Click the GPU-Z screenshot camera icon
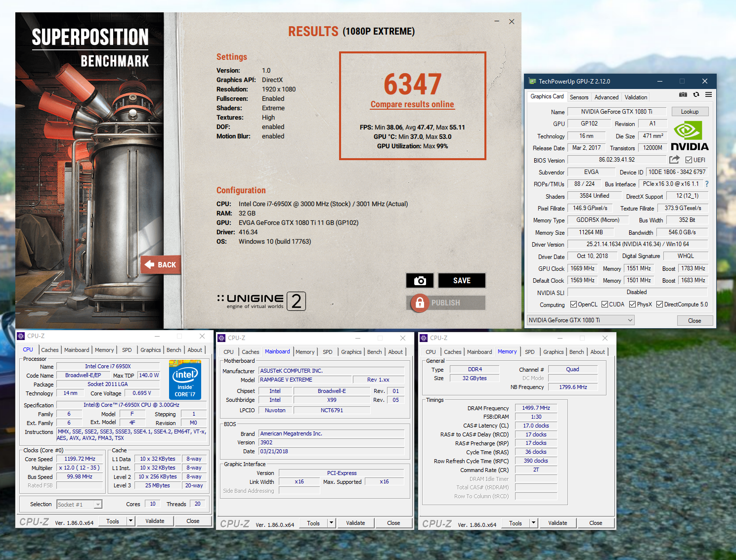Image resolution: width=736 pixels, height=560 pixels. point(683,94)
